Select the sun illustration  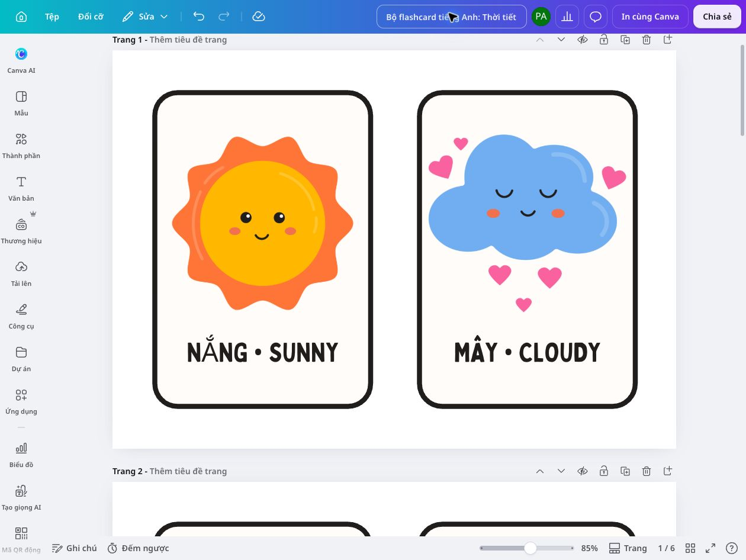coord(262,223)
